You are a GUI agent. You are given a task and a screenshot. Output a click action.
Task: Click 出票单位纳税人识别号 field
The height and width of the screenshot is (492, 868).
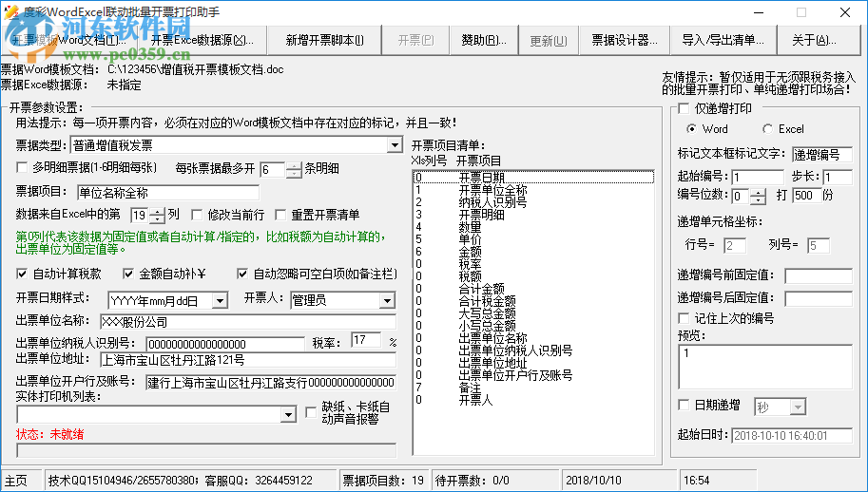(x=225, y=344)
